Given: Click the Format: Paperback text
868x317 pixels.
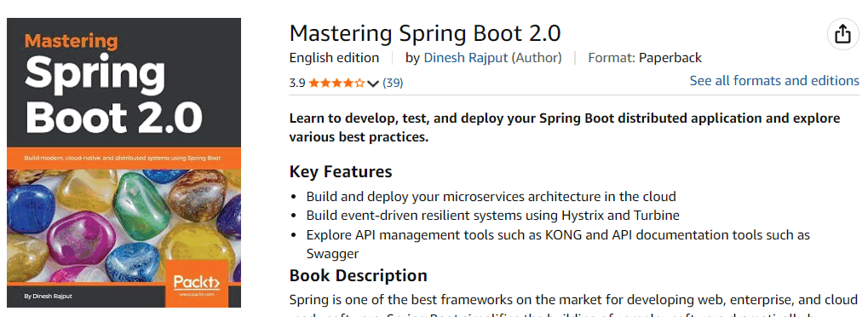Looking at the screenshot, I should tap(645, 58).
